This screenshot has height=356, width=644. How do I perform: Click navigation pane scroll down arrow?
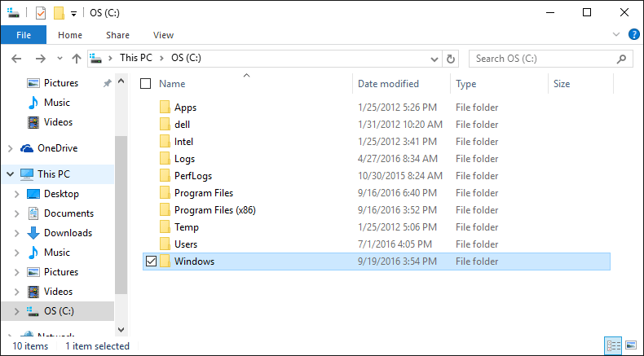(x=121, y=330)
